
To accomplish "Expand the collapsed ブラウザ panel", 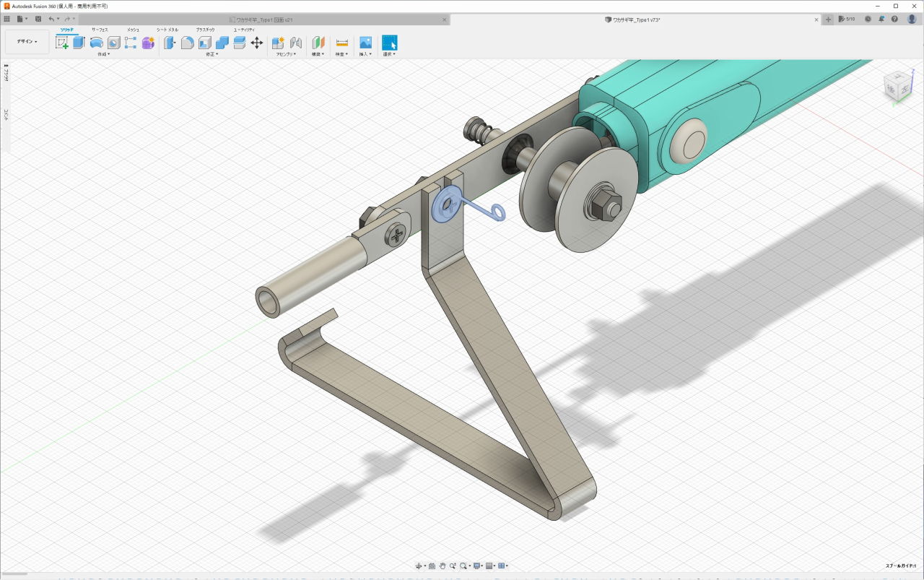I will (6, 72).
